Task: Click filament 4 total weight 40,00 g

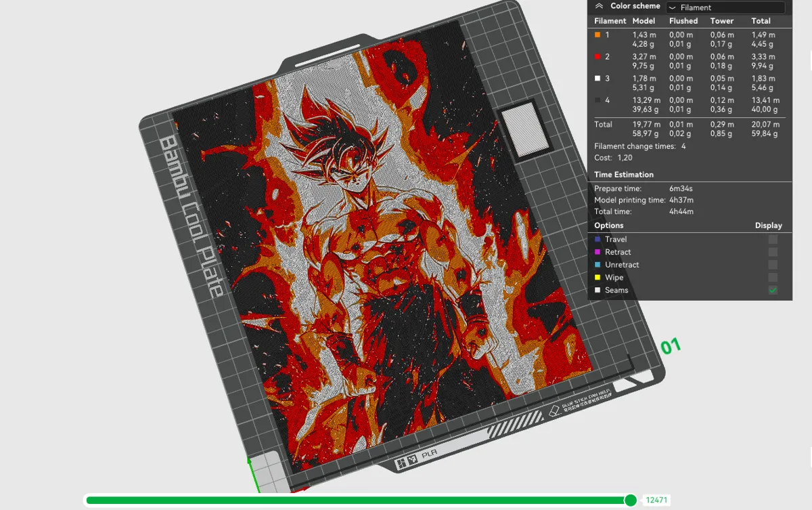Action: tap(765, 110)
